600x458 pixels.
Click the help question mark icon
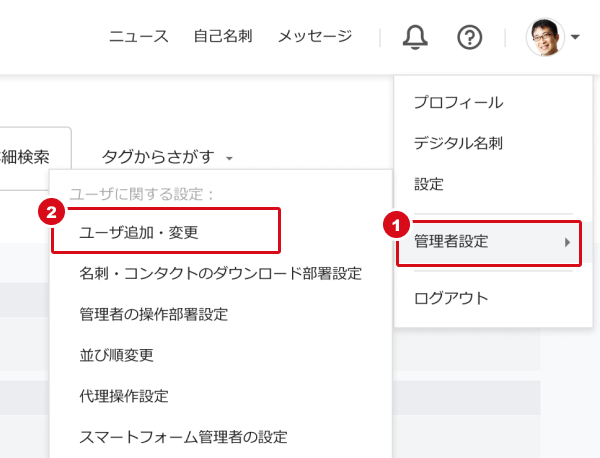[x=469, y=38]
